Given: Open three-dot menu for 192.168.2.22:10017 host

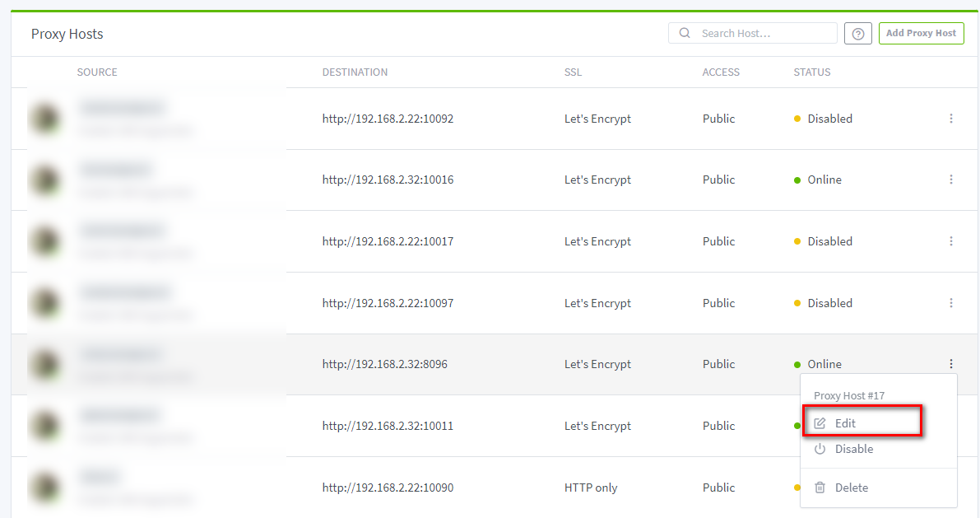Looking at the screenshot, I should [x=951, y=241].
